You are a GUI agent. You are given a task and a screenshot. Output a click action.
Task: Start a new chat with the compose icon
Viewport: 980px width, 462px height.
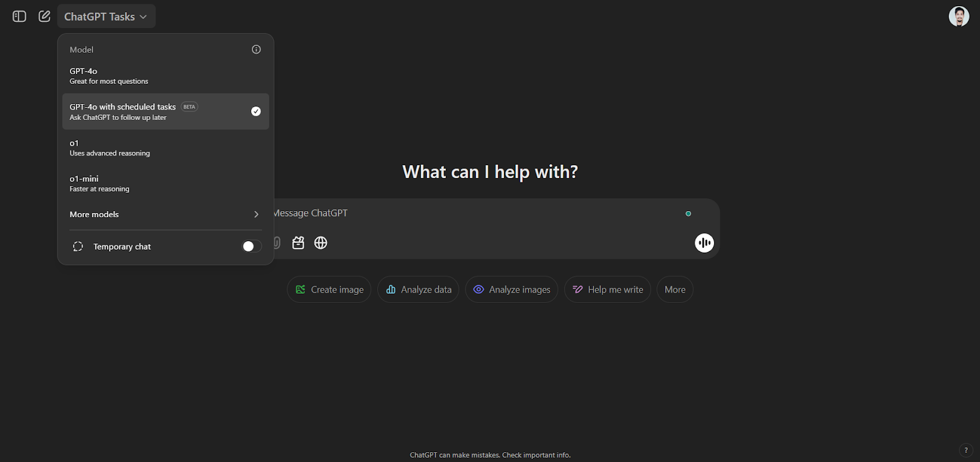coord(44,17)
